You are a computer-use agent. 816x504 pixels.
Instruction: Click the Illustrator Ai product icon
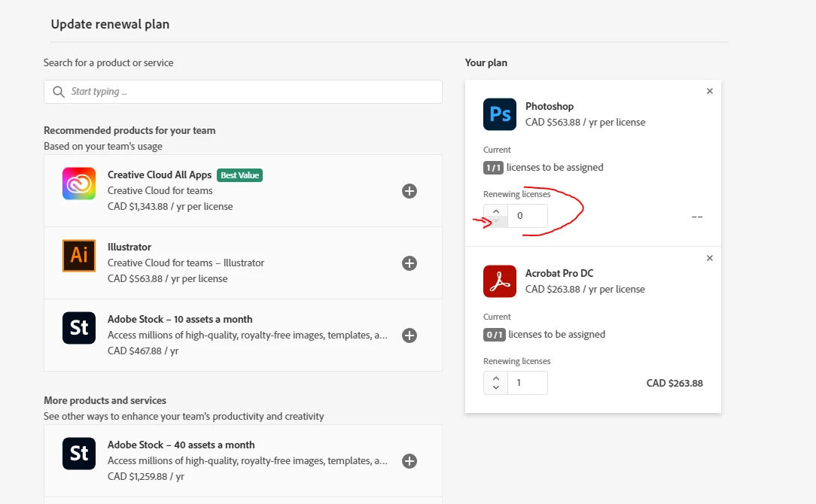(79, 255)
